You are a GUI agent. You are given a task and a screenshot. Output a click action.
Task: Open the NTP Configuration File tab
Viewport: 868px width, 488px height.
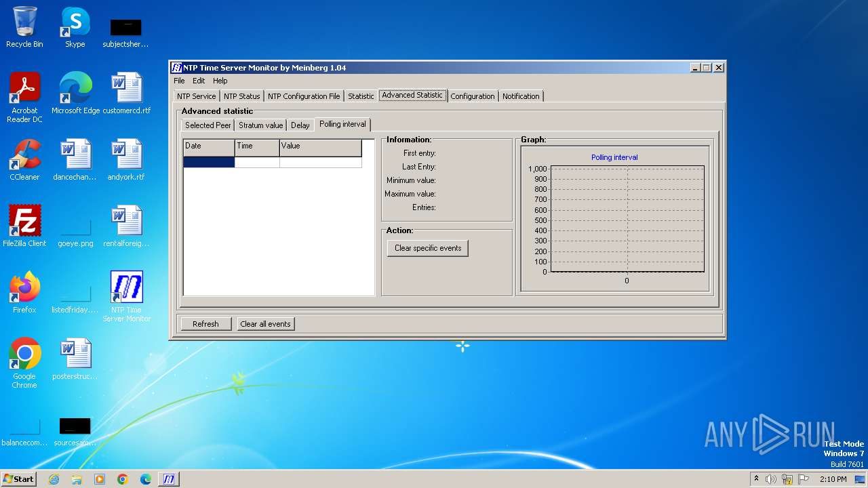click(304, 96)
